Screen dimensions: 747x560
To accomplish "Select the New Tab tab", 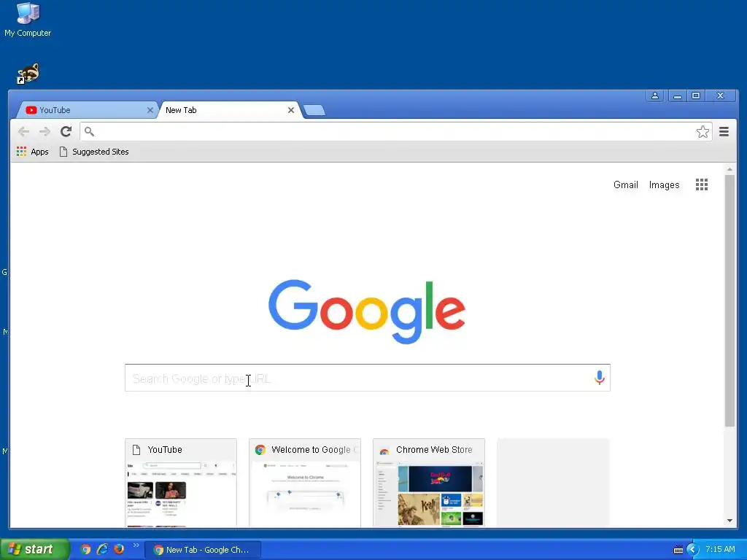I will click(x=228, y=110).
